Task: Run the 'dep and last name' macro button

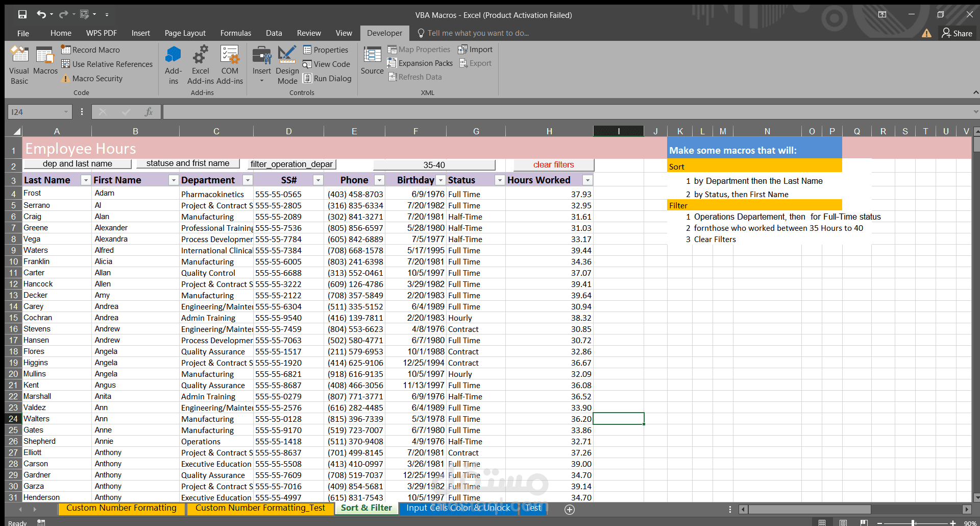Action: click(x=77, y=163)
